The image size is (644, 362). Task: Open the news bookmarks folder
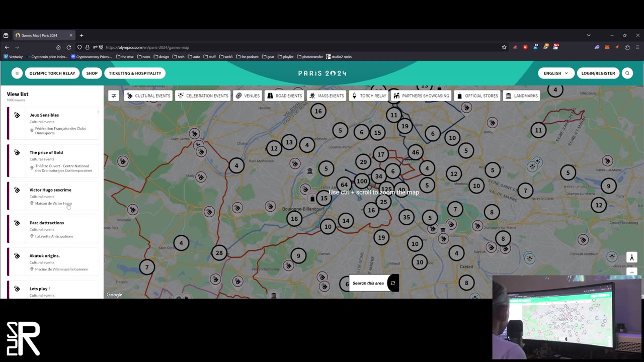coord(143,57)
